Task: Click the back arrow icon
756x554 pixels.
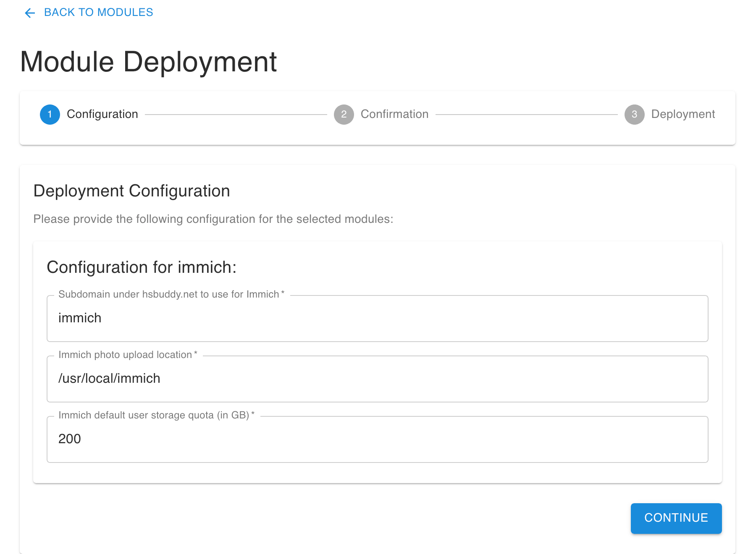Action: [30, 13]
